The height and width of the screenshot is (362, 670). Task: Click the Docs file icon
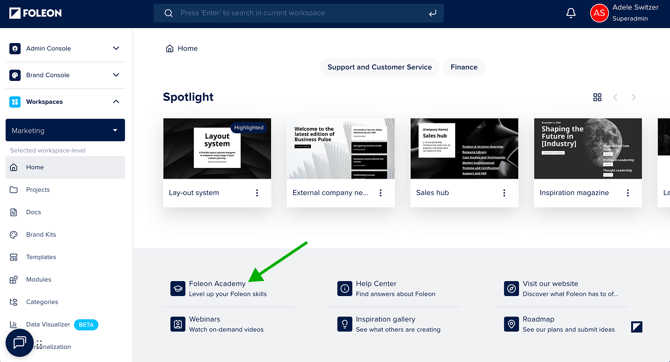(x=14, y=212)
